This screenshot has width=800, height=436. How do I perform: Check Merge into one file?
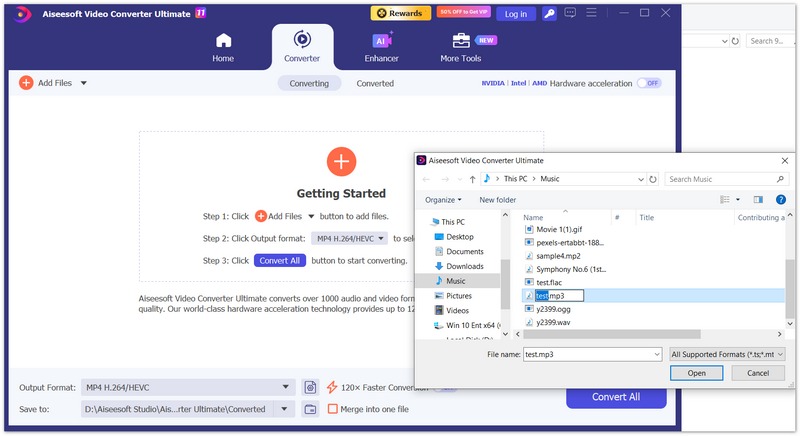(x=333, y=409)
